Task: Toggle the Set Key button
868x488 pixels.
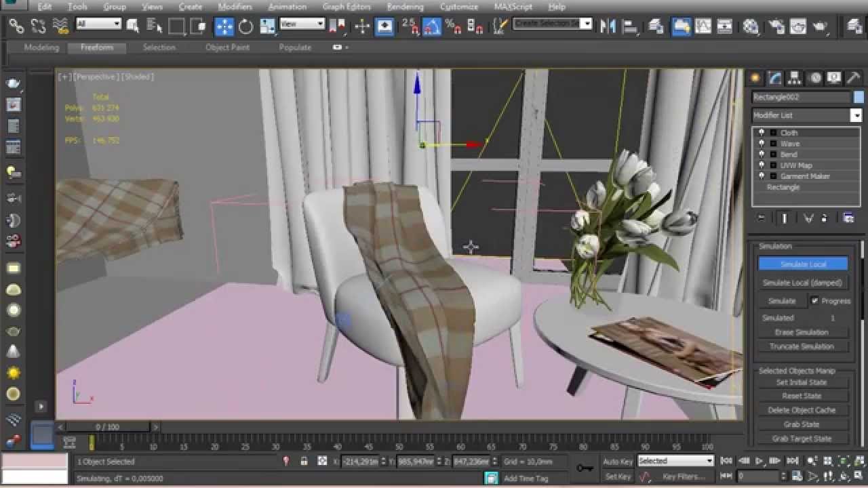Action: [618, 476]
